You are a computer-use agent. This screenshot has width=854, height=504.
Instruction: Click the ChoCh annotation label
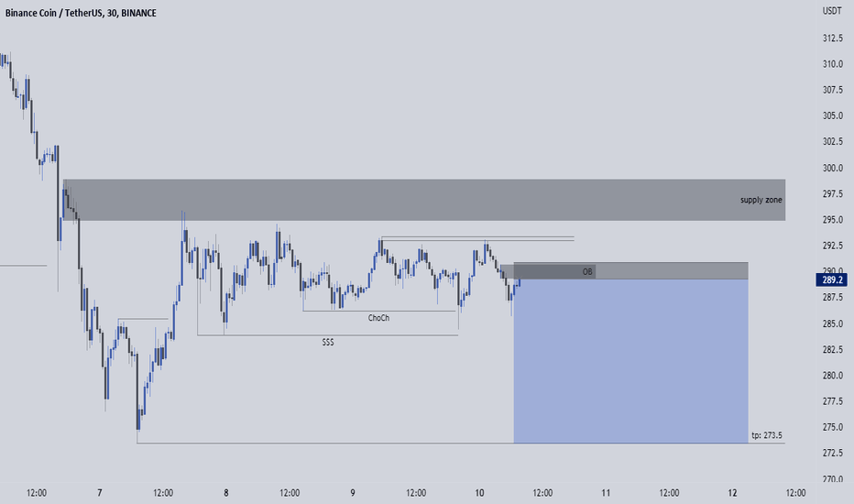tap(378, 318)
